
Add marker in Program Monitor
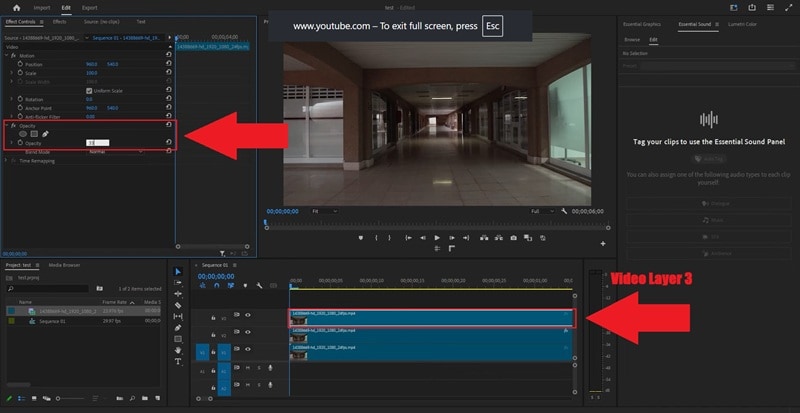[x=361, y=238]
